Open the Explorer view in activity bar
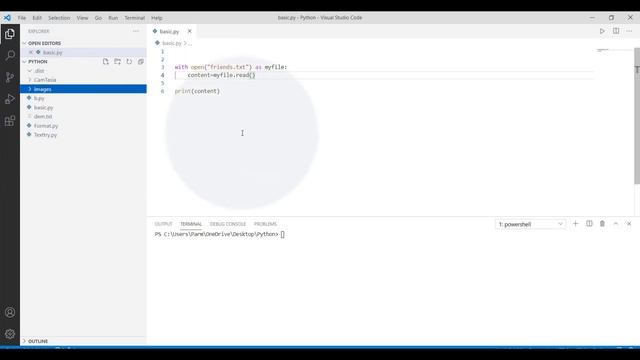 (10, 34)
